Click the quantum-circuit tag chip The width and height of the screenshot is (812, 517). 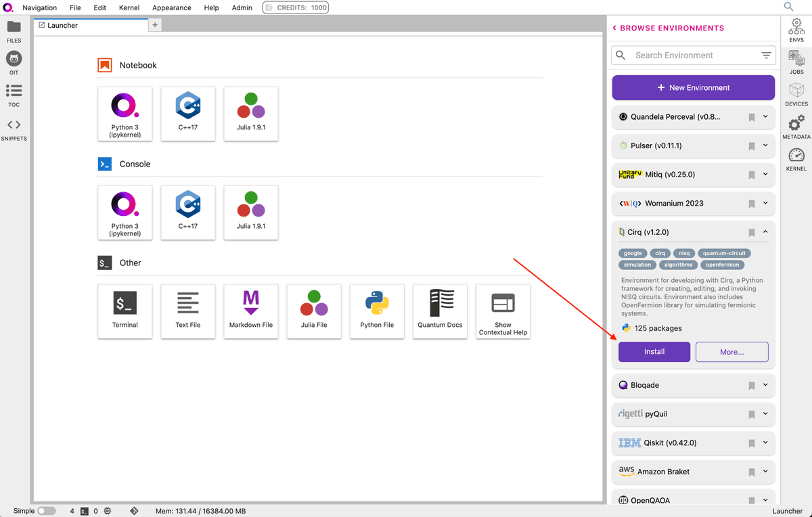[x=724, y=253]
